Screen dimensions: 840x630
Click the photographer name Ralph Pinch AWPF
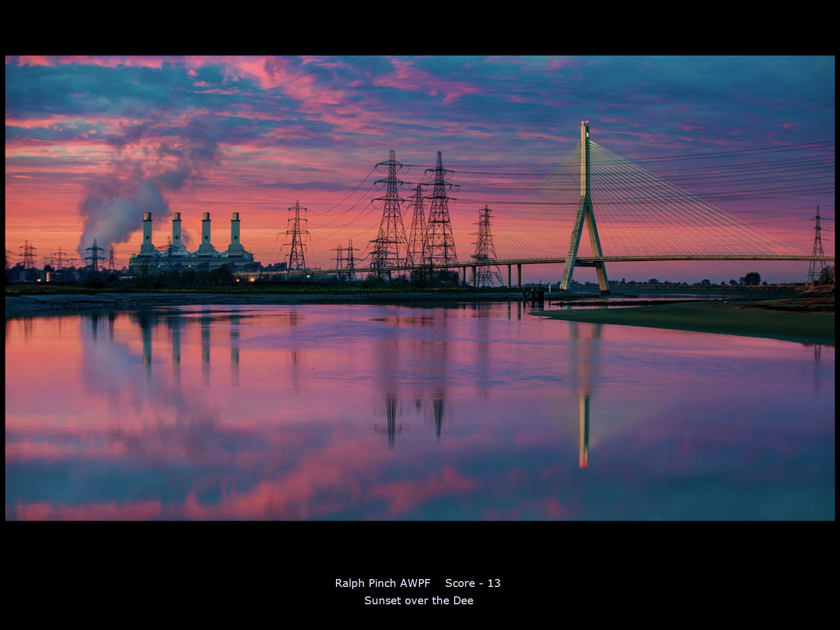[x=382, y=583]
